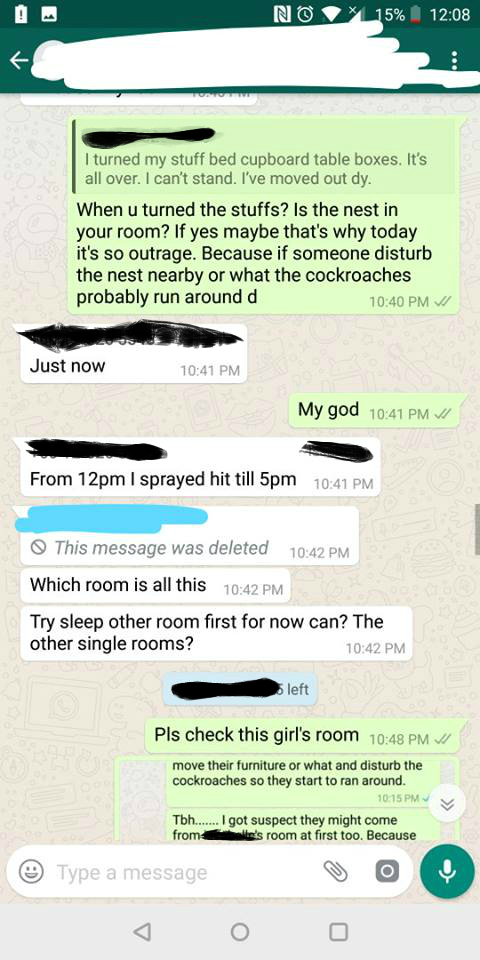This screenshot has height=960, width=480.
Task: Tap the paperclip attachment icon
Action: (x=336, y=872)
